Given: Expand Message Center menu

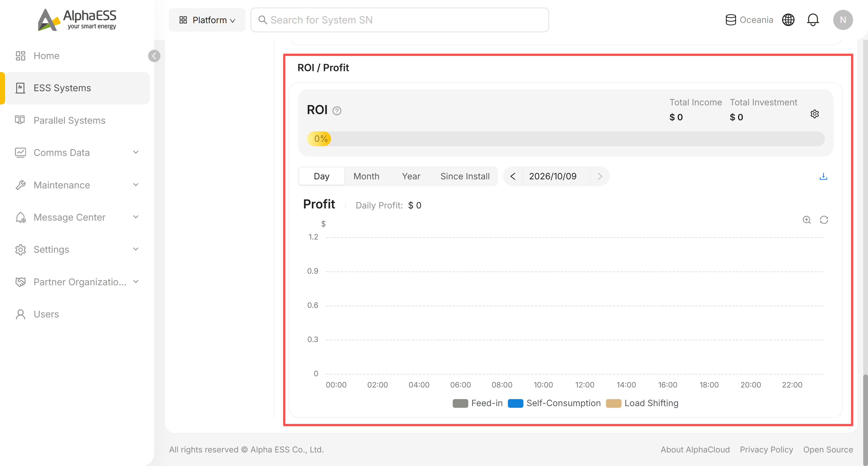Looking at the screenshot, I should click(x=78, y=217).
